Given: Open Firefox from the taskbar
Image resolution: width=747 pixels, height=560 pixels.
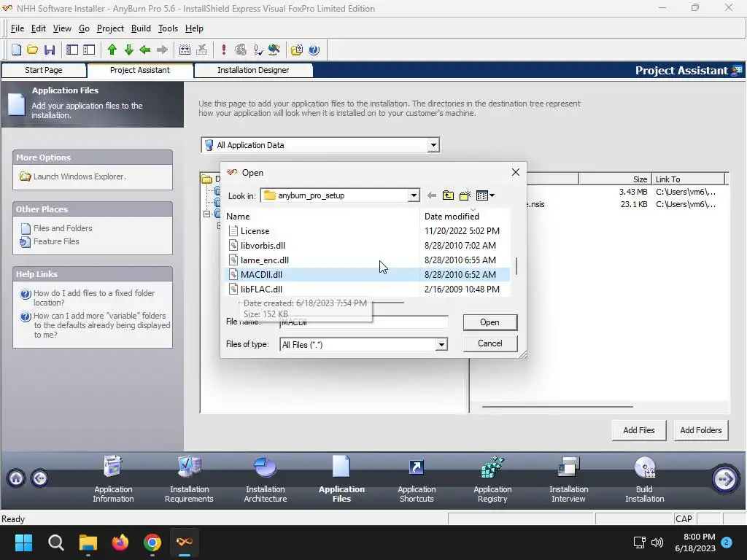Looking at the screenshot, I should [x=120, y=542].
